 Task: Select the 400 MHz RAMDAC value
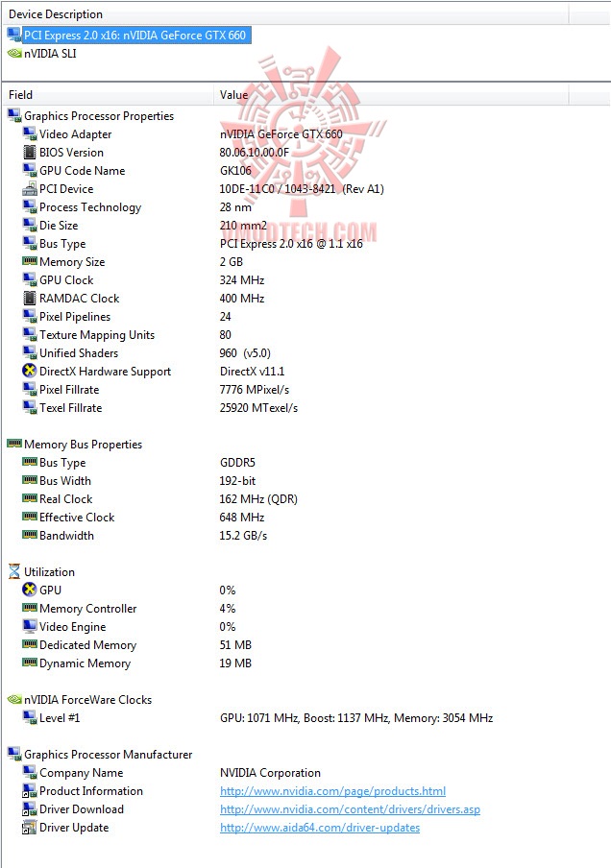242,299
